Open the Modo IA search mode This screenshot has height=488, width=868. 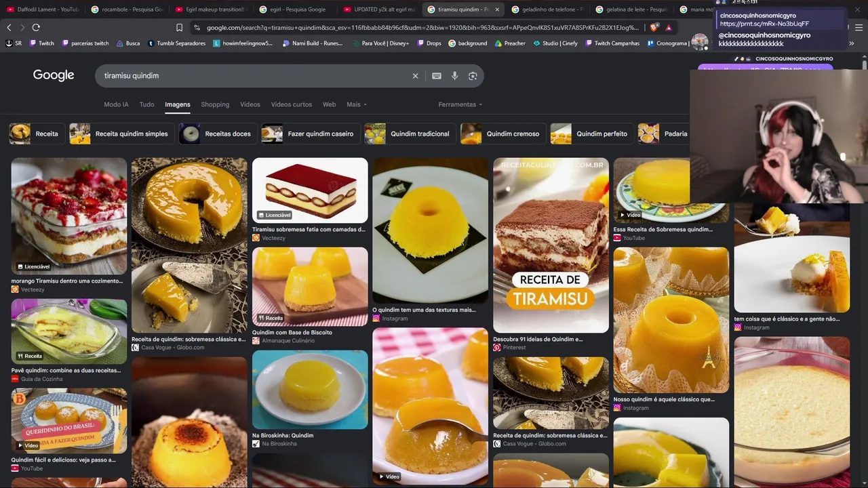tap(116, 104)
